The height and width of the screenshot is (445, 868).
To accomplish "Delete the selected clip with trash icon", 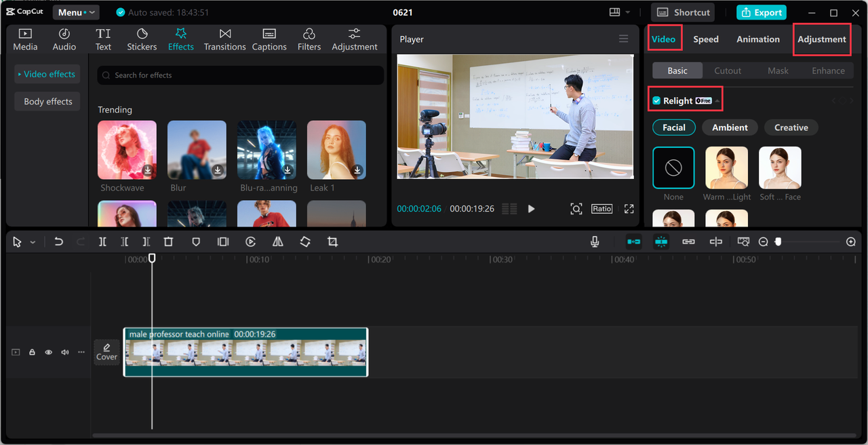I will point(168,242).
